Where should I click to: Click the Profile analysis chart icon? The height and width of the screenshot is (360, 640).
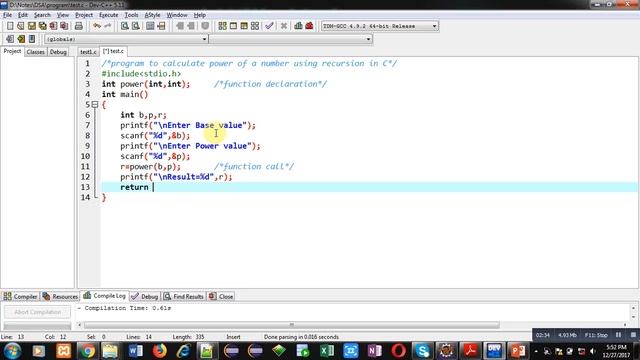click(298, 26)
